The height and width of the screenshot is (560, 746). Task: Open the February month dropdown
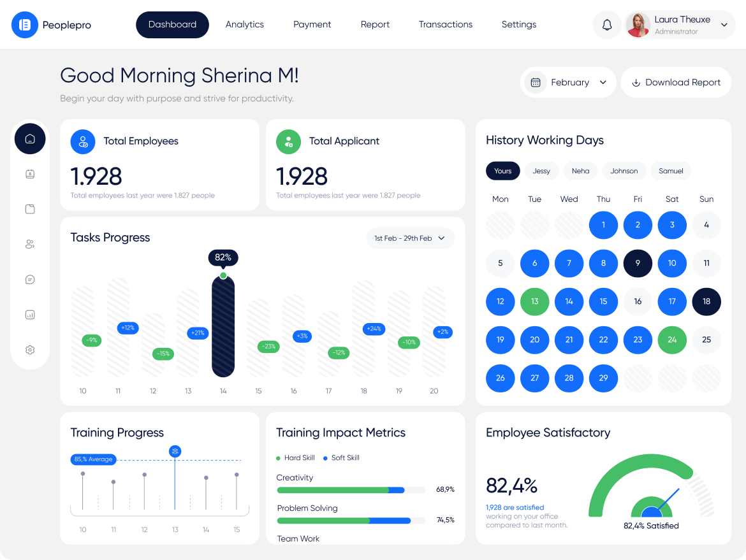click(x=569, y=83)
